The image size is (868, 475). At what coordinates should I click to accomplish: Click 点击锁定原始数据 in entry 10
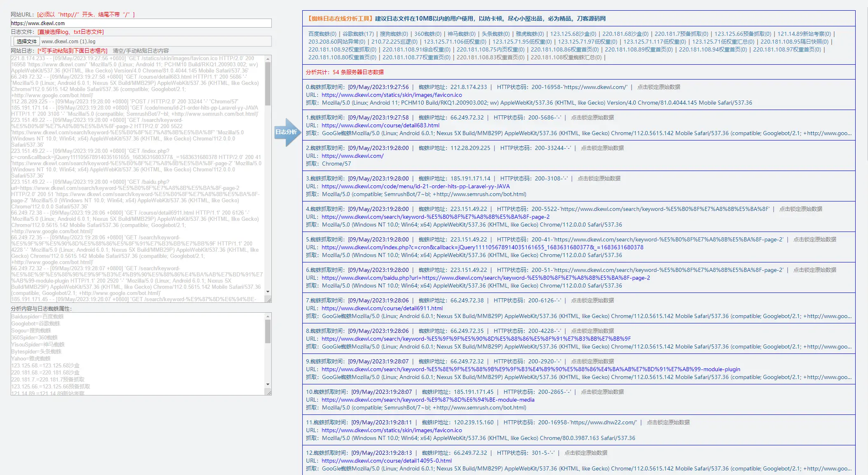click(602, 392)
